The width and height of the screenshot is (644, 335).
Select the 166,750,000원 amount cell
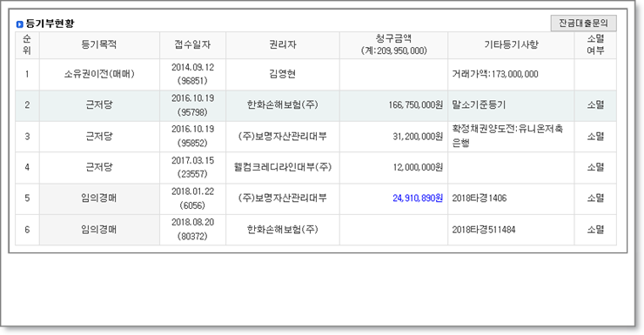[x=394, y=105]
